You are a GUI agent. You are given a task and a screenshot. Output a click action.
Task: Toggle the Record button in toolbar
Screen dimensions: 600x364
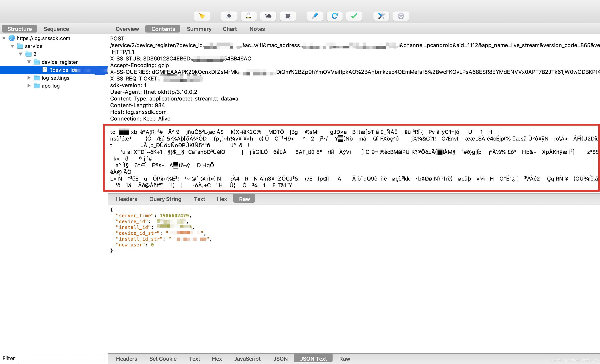229,16
